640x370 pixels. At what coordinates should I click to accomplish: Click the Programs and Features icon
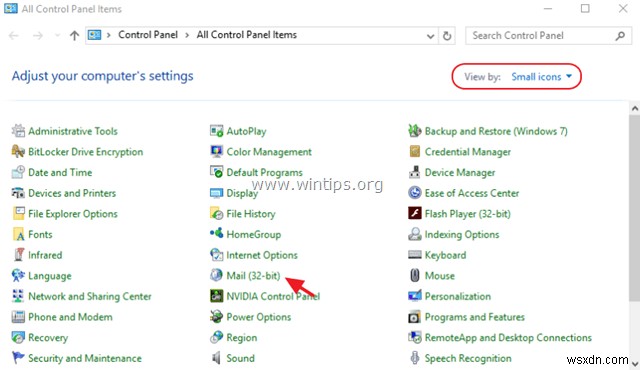pyautogui.click(x=415, y=317)
